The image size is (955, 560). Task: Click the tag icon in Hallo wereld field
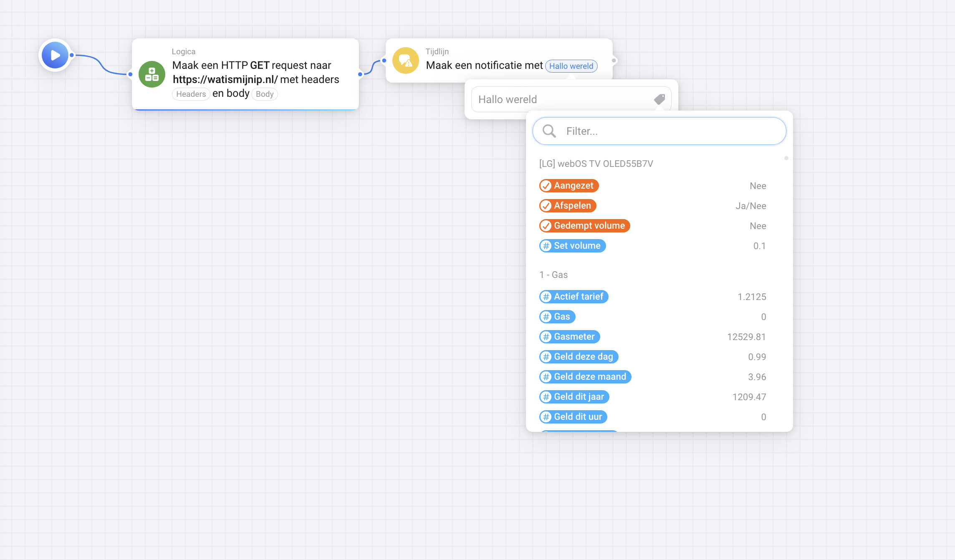[659, 99]
